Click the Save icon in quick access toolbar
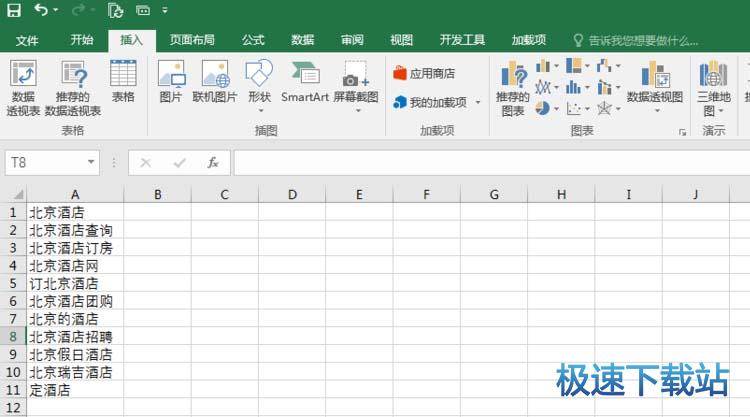 tap(14, 10)
